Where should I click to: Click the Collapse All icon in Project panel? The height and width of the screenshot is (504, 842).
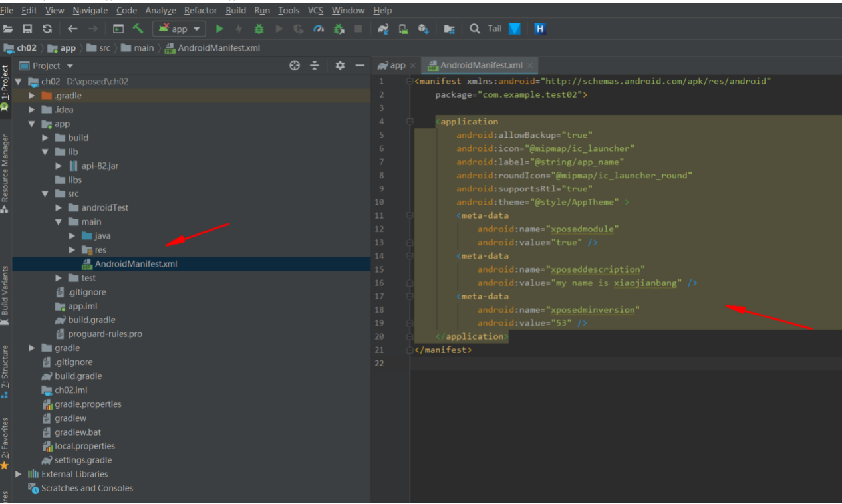pos(315,65)
